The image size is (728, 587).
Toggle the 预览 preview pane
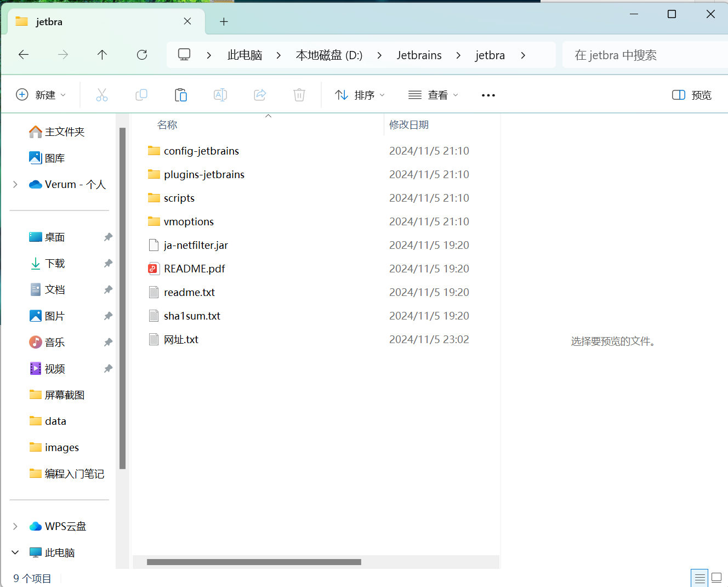point(692,95)
